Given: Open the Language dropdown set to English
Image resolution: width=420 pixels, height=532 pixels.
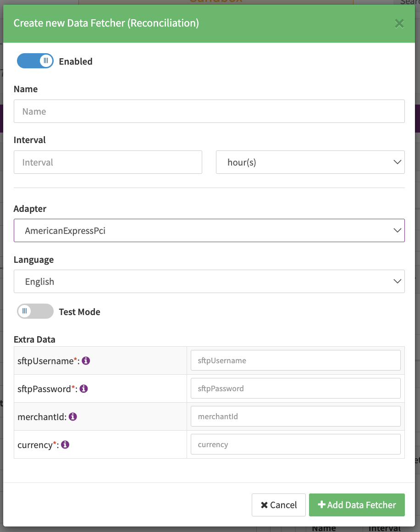Looking at the screenshot, I should 209,282.
